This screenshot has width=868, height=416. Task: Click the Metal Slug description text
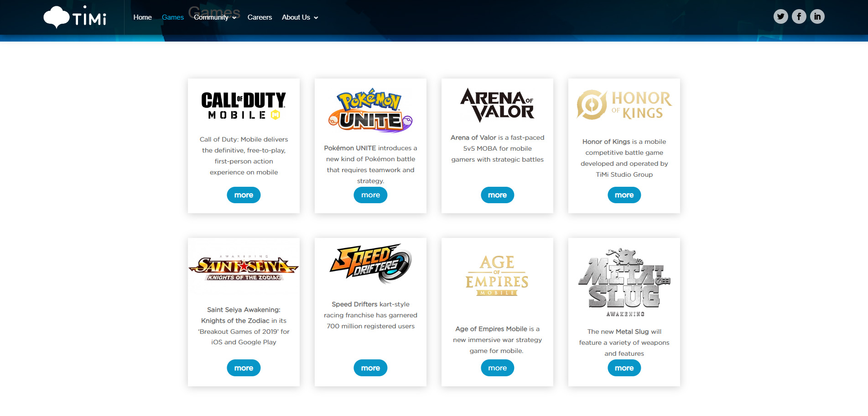pyautogui.click(x=624, y=342)
